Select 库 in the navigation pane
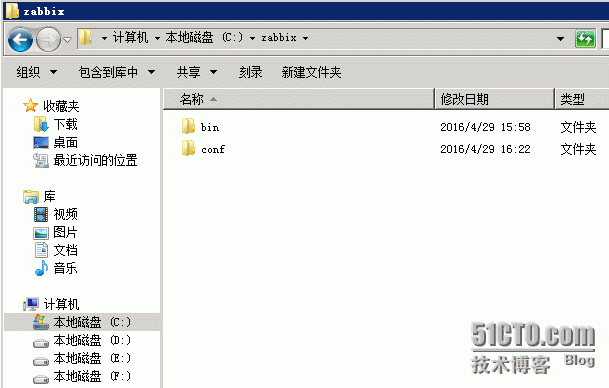 click(49, 196)
